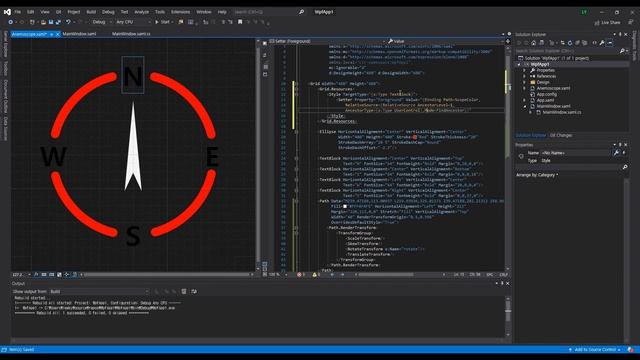Image resolution: width=640 pixels, height=360 pixels.
Task: Open the Build menu
Action: pos(91,12)
